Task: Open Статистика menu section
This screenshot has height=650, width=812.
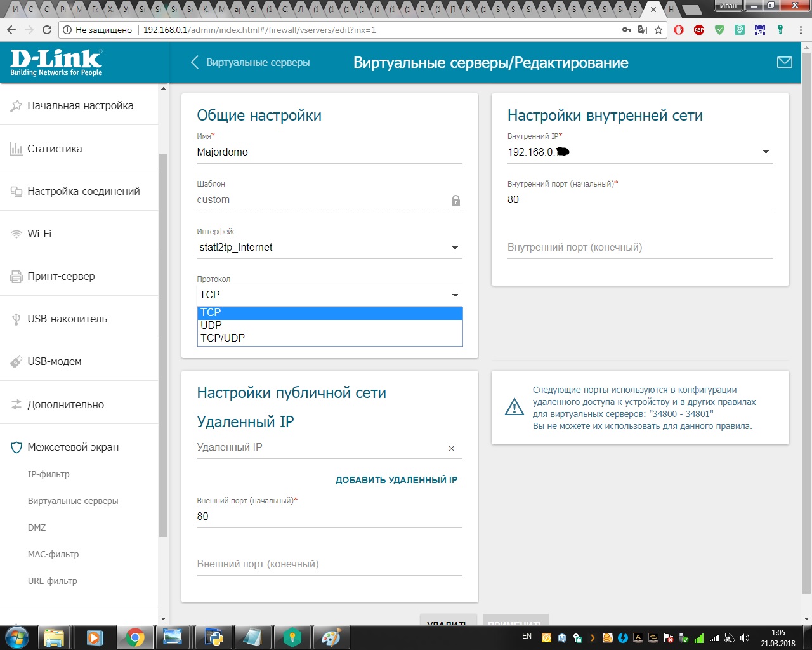Action: coord(55,149)
